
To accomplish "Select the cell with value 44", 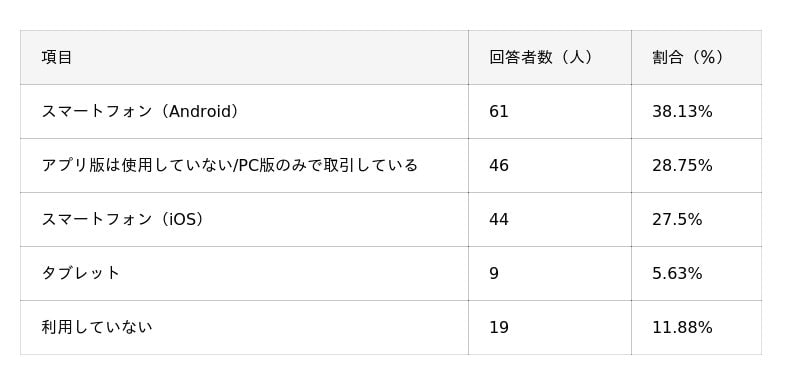I will tap(498, 219).
